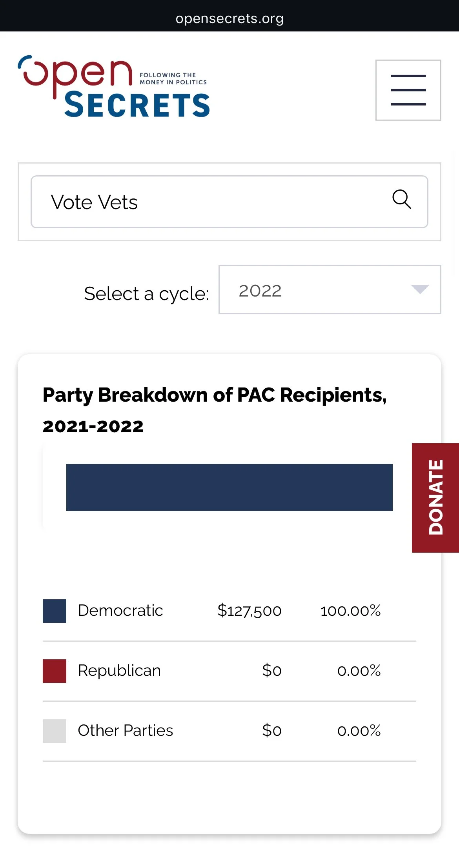
Task: Click the Democratic navy color swatch
Action: 55,611
